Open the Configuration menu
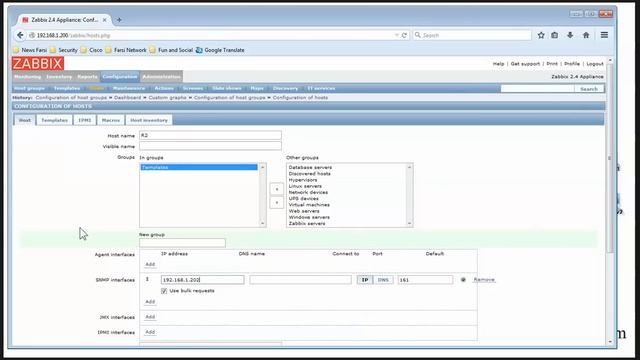The width and height of the screenshot is (640, 360). tap(120, 77)
